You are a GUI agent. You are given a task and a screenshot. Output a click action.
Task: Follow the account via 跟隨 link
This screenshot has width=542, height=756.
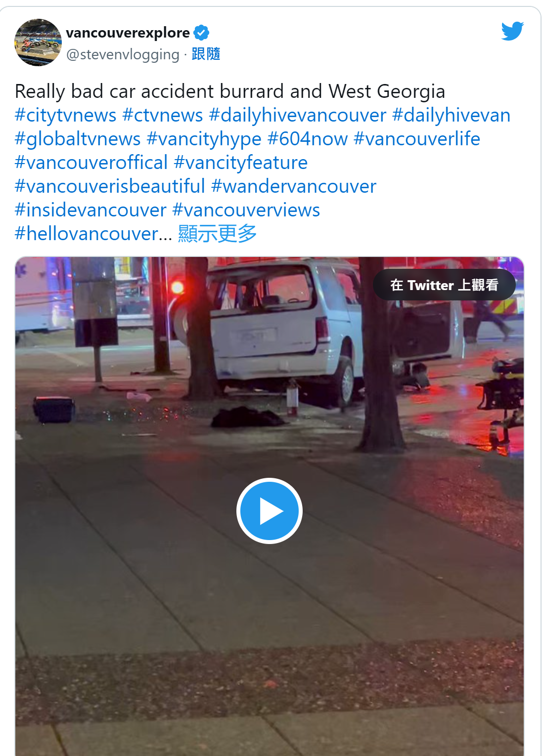point(206,54)
